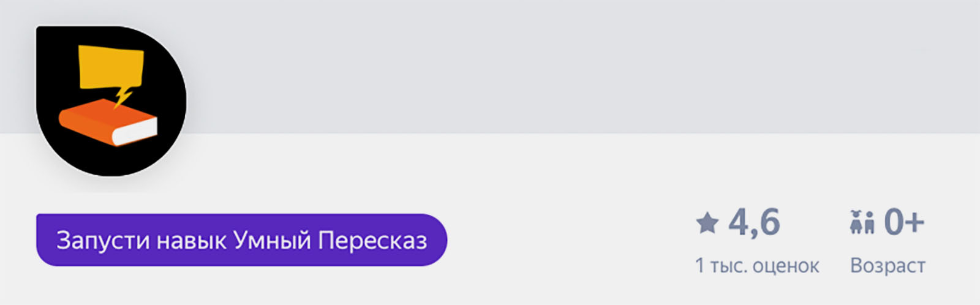Click the Умный Пересказ skill logo
The height and width of the screenshot is (305, 980).
[x=111, y=101]
